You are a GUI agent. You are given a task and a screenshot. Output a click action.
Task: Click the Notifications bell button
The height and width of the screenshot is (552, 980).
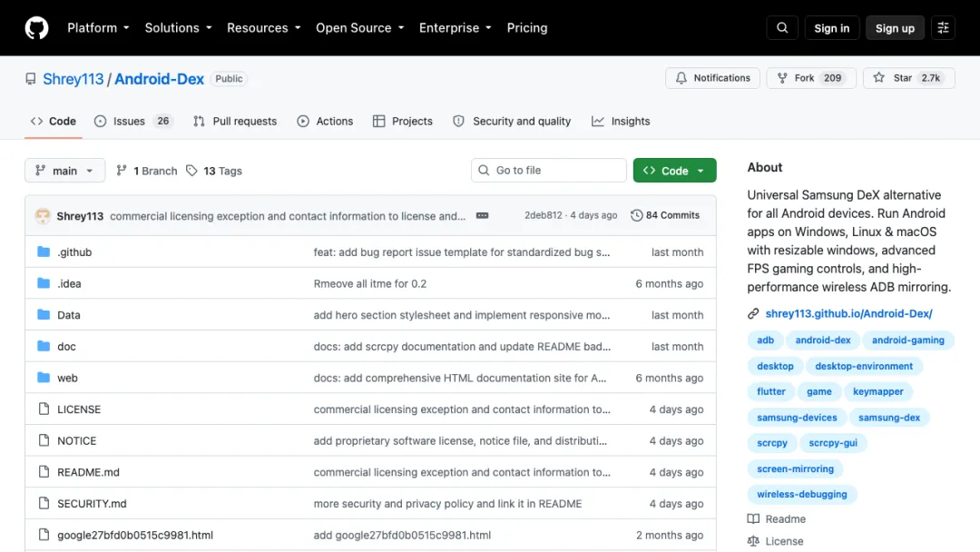click(x=712, y=78)
